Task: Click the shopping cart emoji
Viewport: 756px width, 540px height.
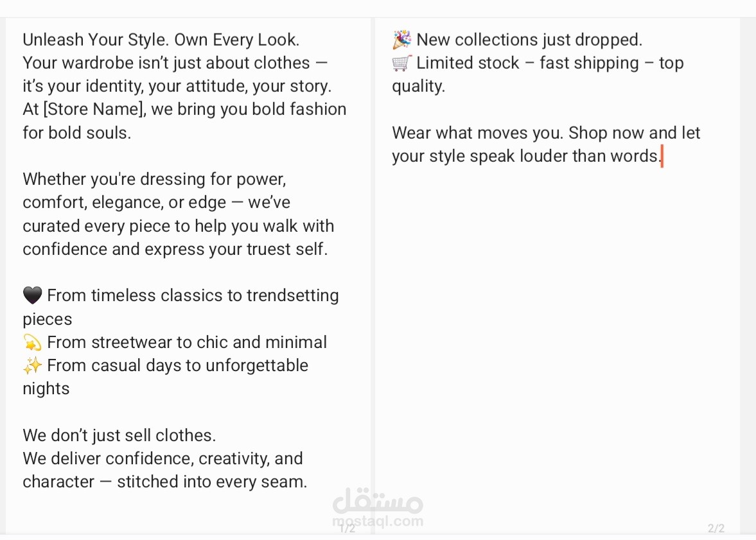Action: coord(401,63)
